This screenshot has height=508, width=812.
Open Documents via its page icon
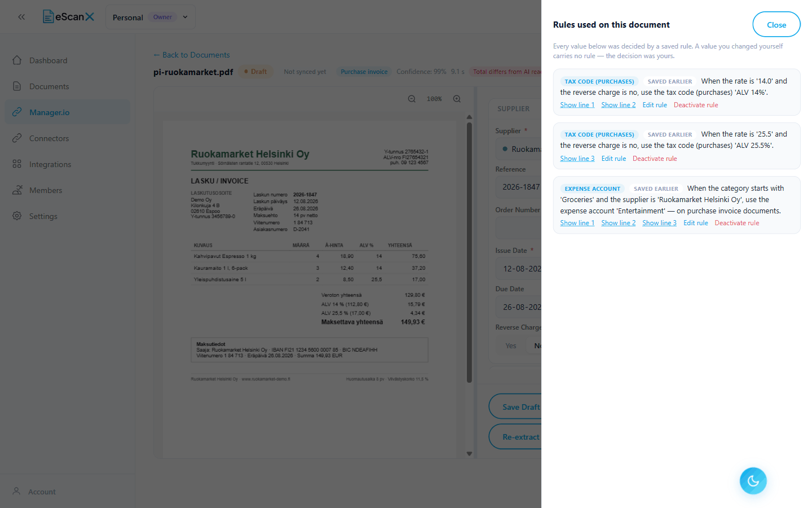tap(17, 86)
